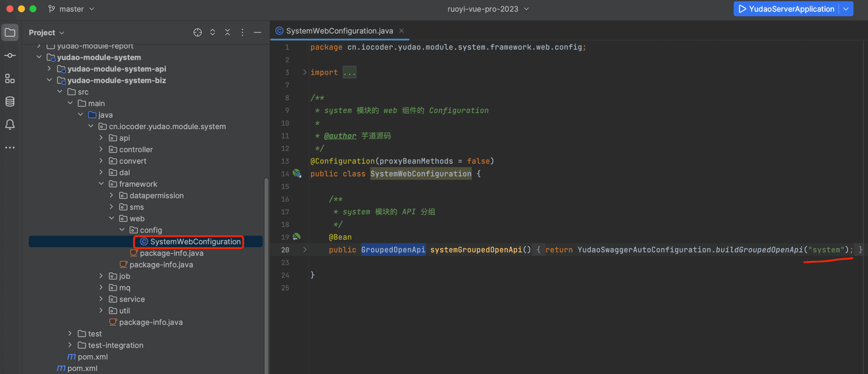Expand the controller package
Image resolution: width=868 pixels, height=374 pixels.
click(101, 149)
